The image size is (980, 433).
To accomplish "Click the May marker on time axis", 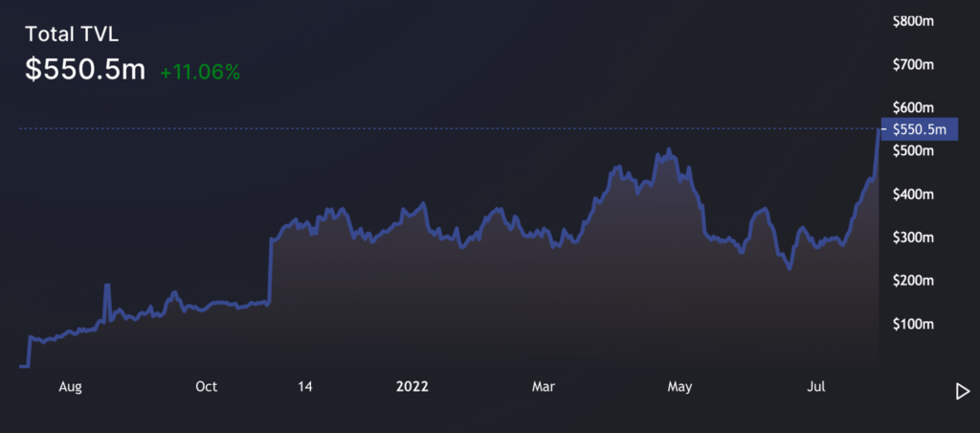I will coord(679,387).
